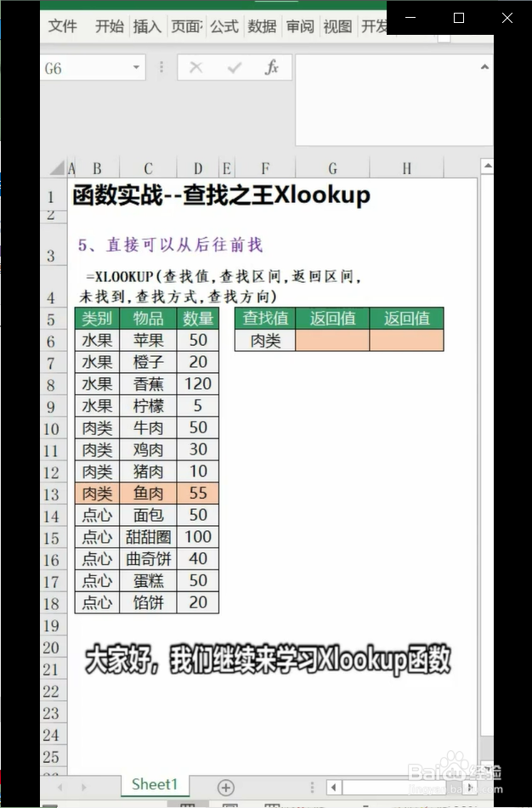The image size is (532, 808).
Task: Select row 6 header
Action: tap(52, 342)
